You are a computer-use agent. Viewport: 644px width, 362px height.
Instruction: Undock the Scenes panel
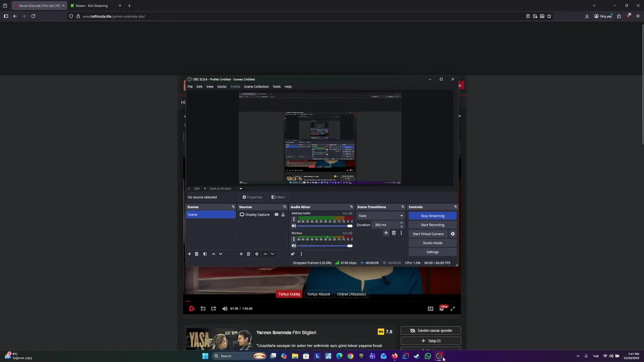click(233, 207)
